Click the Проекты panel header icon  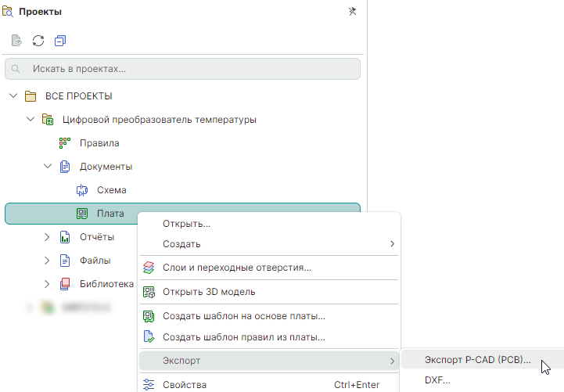(8, 12)
